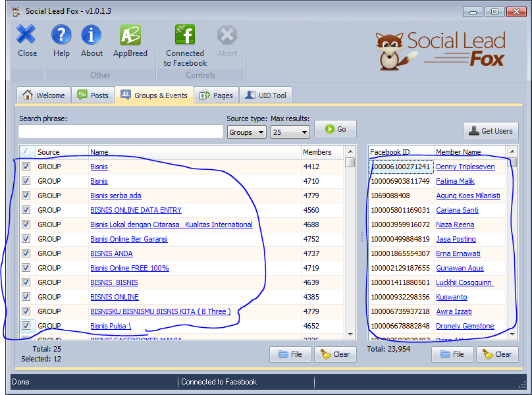Screen dimensions: 532x395
Task: Uncheck the Bisnis serba ada checkbox
Action: (26, 196)
